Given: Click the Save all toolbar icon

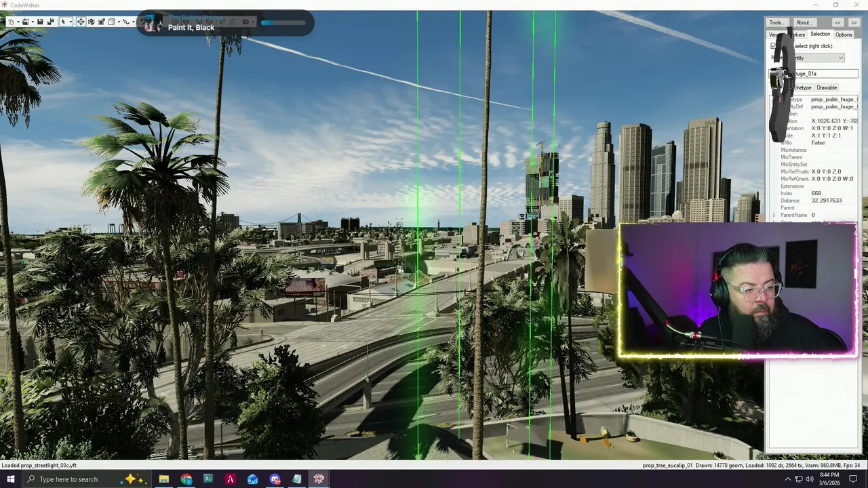Looking at the screenshot, I should click(50, 22).
